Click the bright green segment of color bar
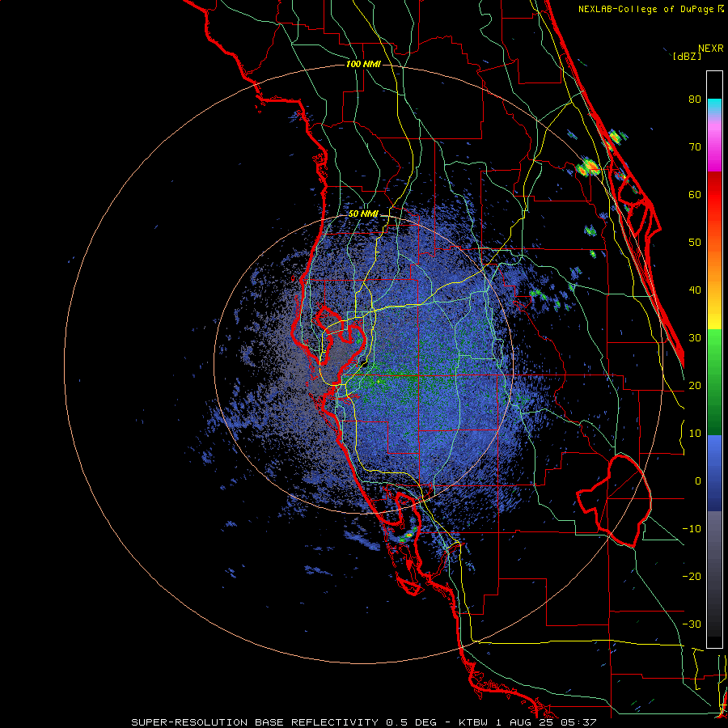 [714, 346]
